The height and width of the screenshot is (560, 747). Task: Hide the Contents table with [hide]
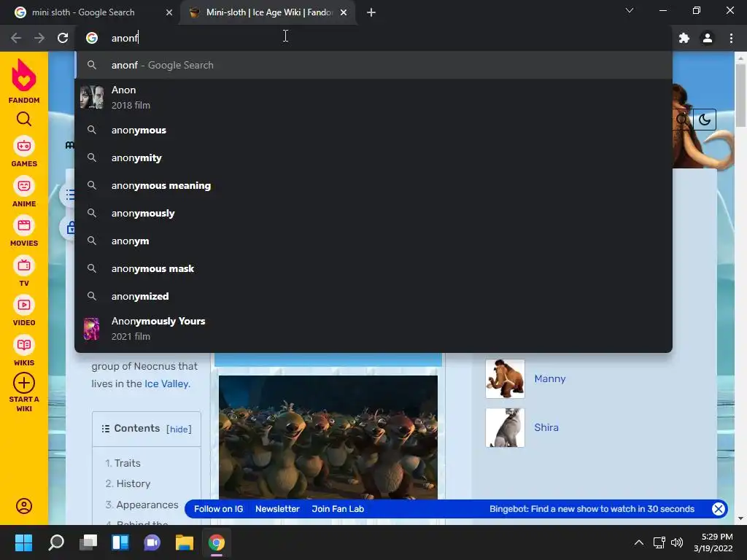tap(179, 429)
